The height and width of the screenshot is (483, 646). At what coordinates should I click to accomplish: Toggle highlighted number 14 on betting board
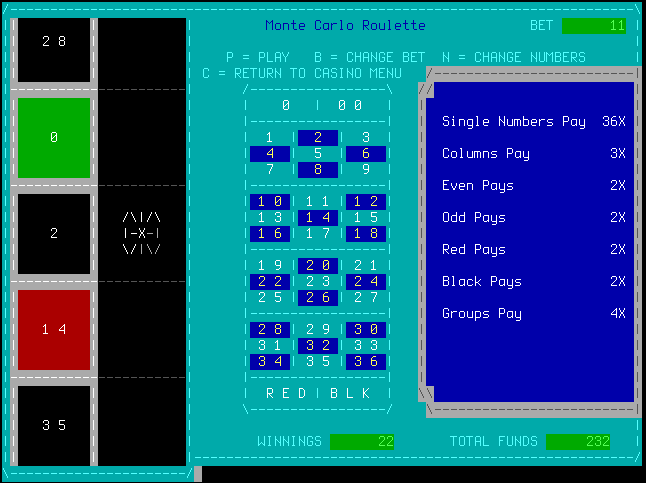point(318,218)
